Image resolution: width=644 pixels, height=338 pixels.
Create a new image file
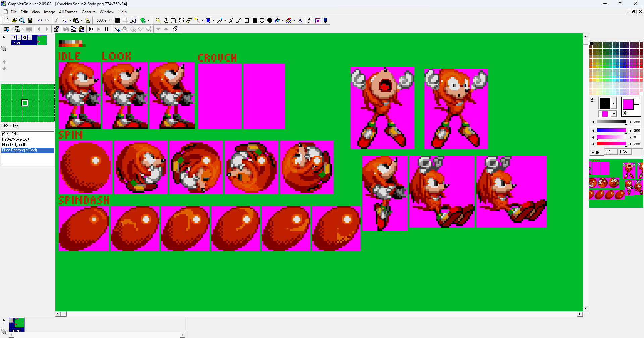click(x=6, y=20)
